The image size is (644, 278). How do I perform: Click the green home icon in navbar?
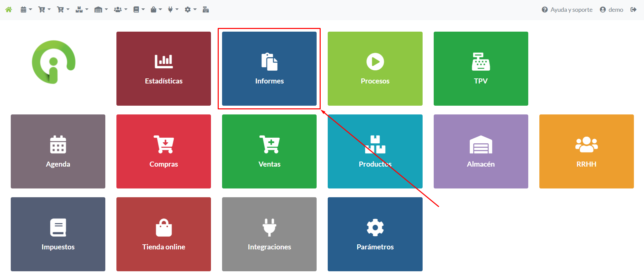coord(9,10)
